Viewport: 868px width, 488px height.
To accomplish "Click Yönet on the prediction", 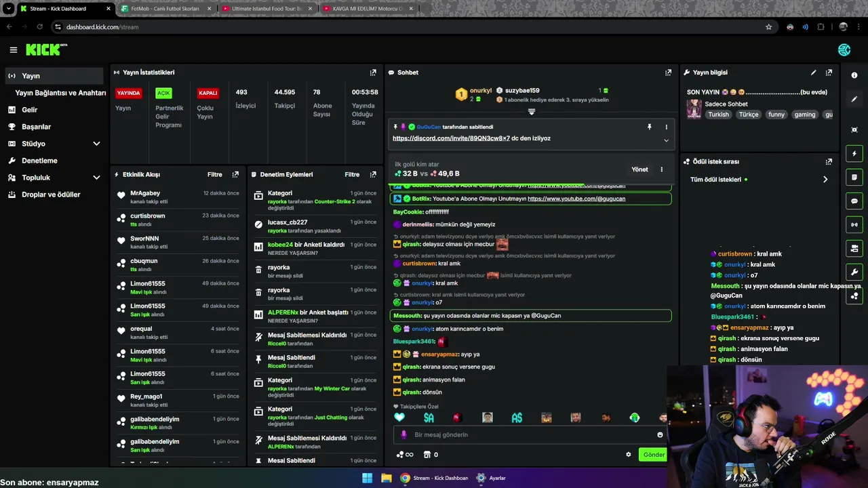I will pyautogui.click(x=639, y=169).
